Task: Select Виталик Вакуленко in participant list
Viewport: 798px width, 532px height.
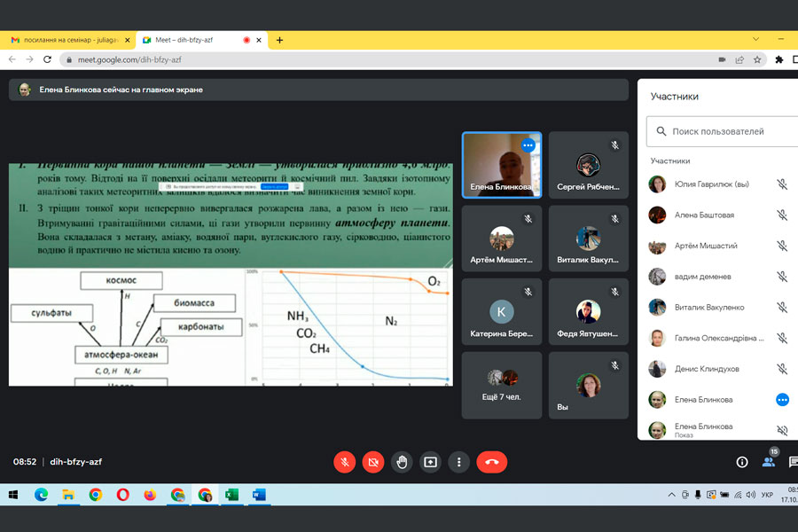Action: pos(717,308)
